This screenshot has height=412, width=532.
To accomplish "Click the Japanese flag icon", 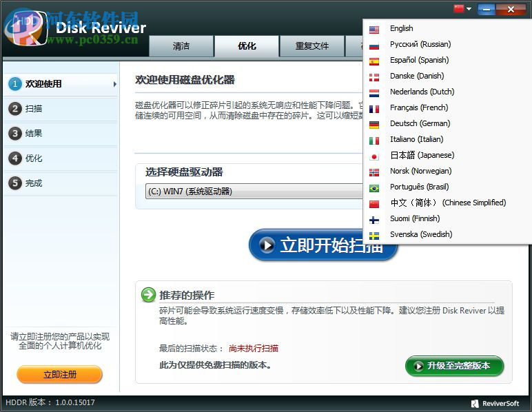I will pos(374,156).
